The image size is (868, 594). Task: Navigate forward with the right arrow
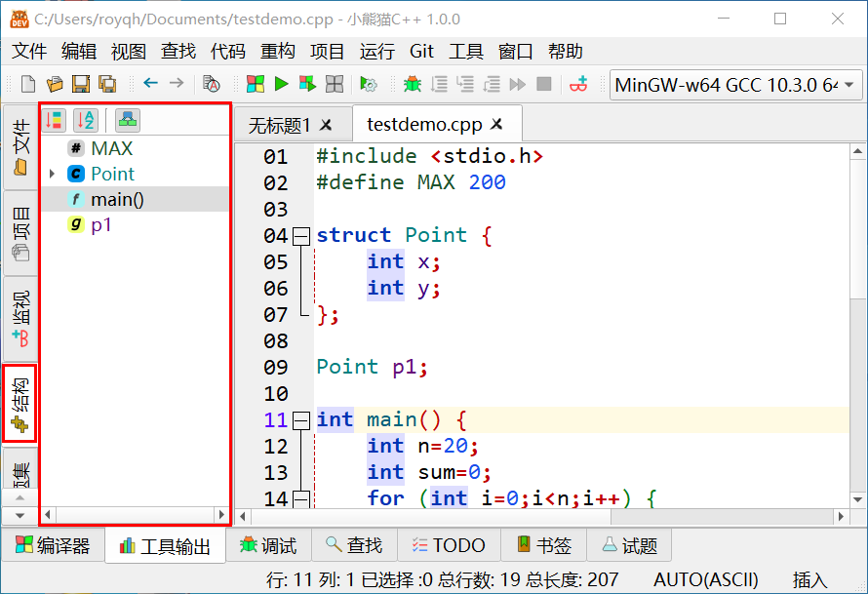[x=177, y=84]
